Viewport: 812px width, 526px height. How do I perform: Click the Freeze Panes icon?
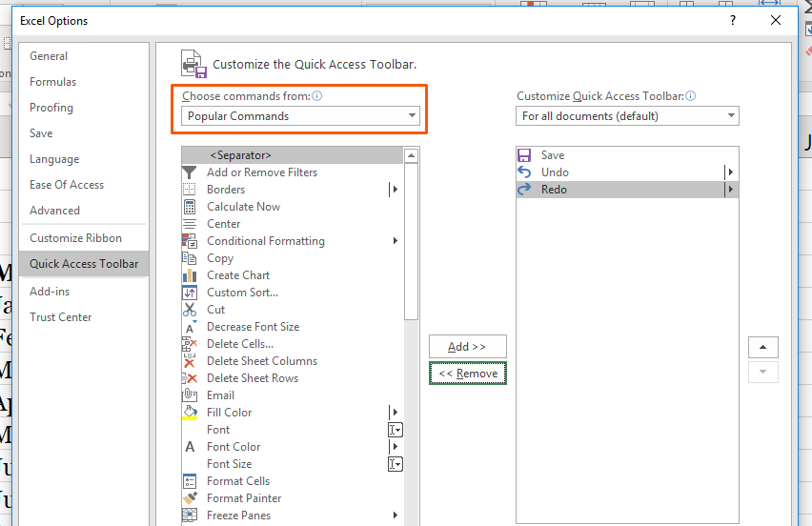(190, 516)
